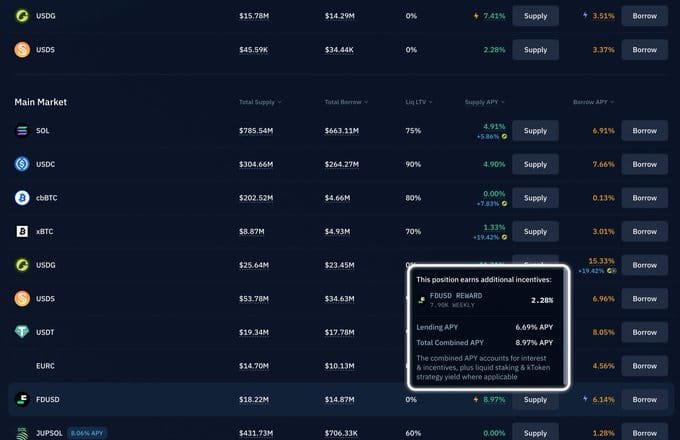Open Supply for cbBTC
Viewport: 680px width, 440px height.
coord(535,198)
